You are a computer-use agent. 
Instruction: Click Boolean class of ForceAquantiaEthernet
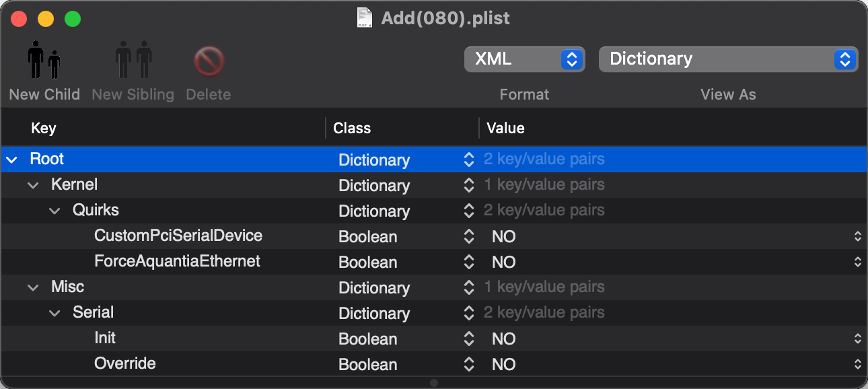367,262
